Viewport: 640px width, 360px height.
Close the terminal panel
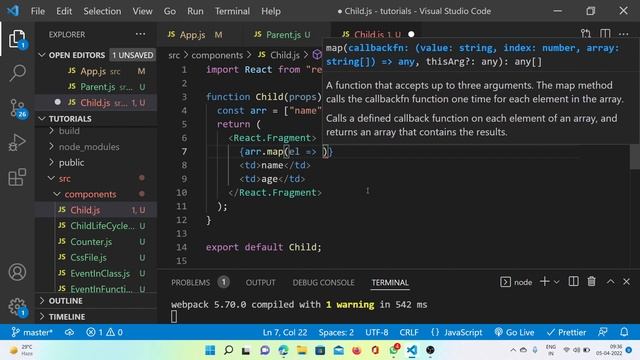click(x=627, y=282)
